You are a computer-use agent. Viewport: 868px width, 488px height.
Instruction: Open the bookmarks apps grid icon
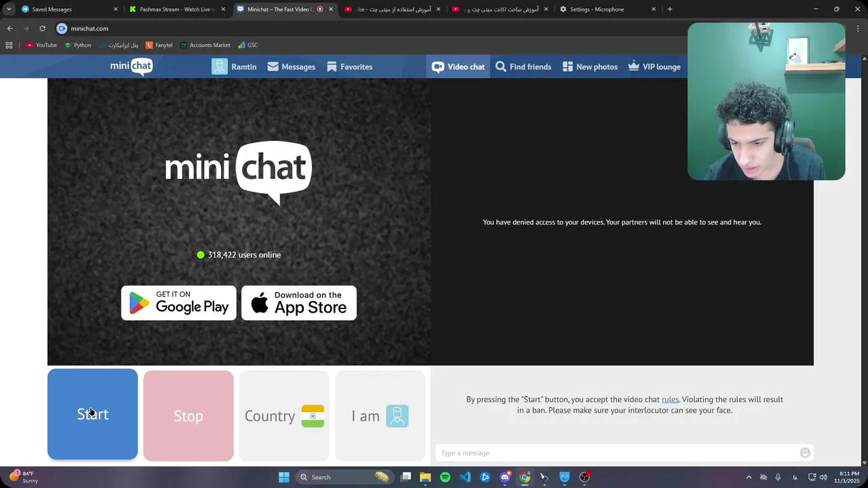click(x=9, y=45)
